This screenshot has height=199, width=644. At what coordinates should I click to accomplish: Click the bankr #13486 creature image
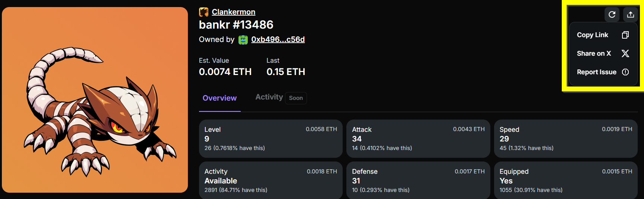coord(95,100)
